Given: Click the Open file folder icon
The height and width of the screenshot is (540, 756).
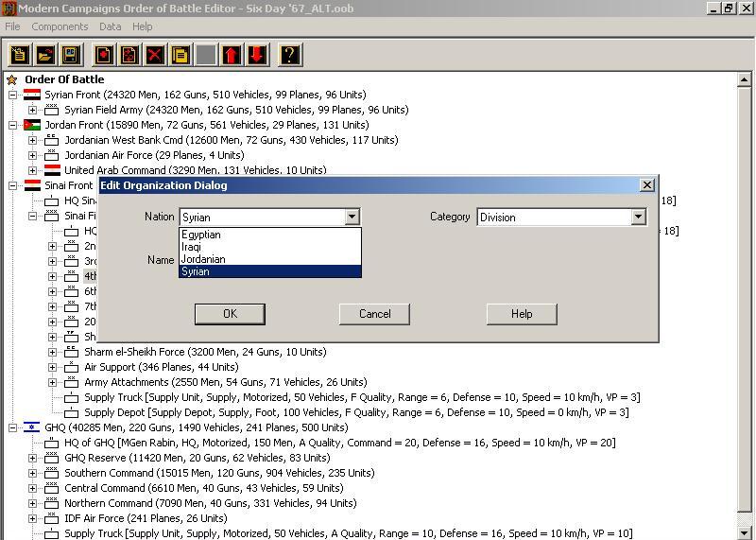Looking at the screenshot, I should [x=44, y=54].
